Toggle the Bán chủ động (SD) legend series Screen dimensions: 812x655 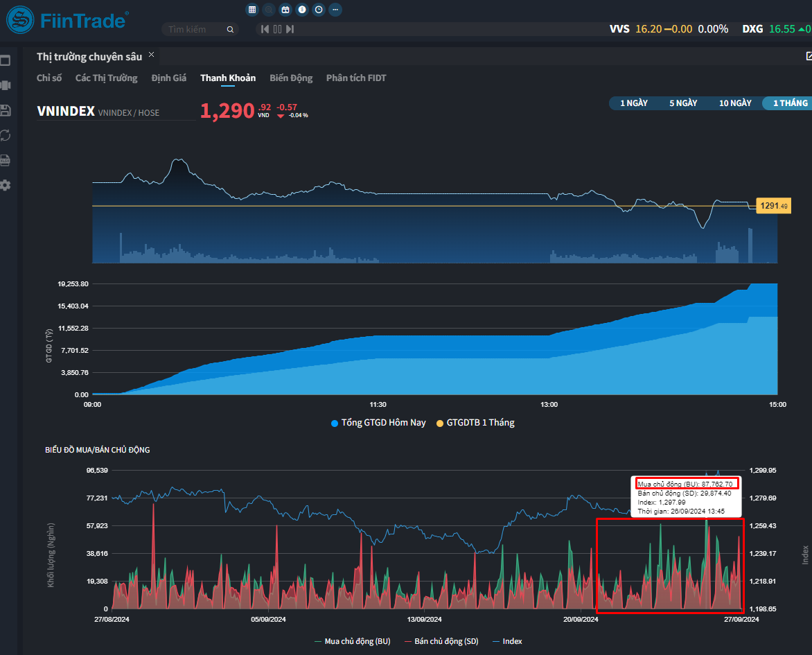pos(441,641)
